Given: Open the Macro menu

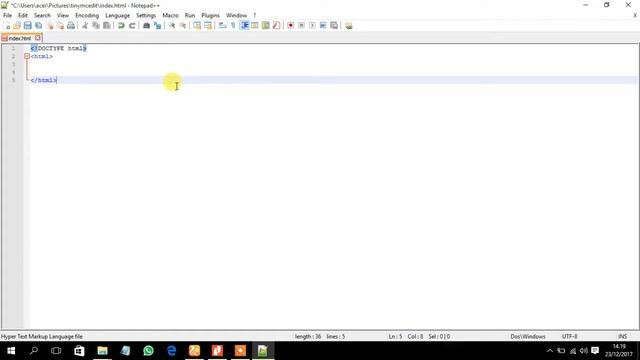Looking at the screenshot, I should 171,16.
